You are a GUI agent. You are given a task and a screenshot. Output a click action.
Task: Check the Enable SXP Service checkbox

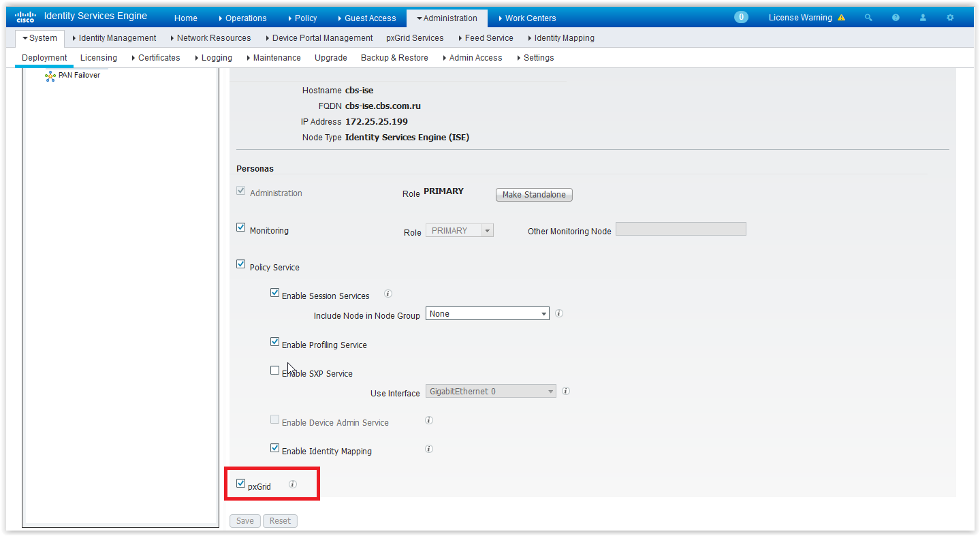click(274, 371)
